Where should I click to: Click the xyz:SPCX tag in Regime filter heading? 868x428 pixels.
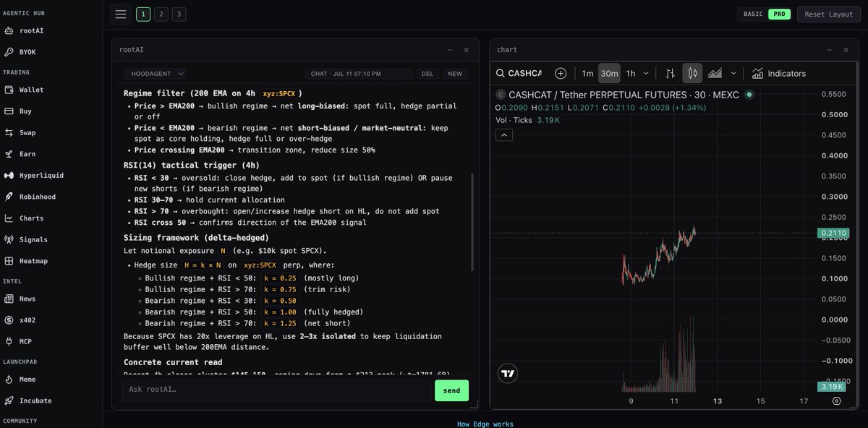click(279, 93)
